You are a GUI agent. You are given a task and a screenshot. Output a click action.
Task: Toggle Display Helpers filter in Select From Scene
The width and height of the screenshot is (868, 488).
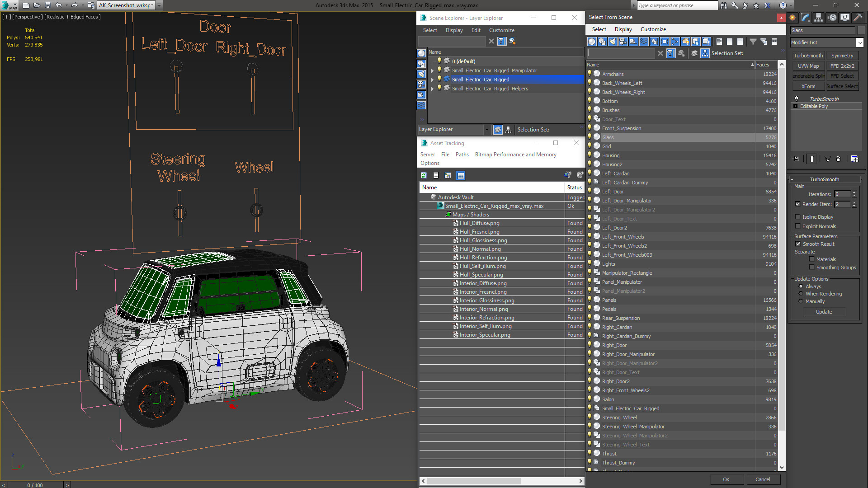coord(633,42)
